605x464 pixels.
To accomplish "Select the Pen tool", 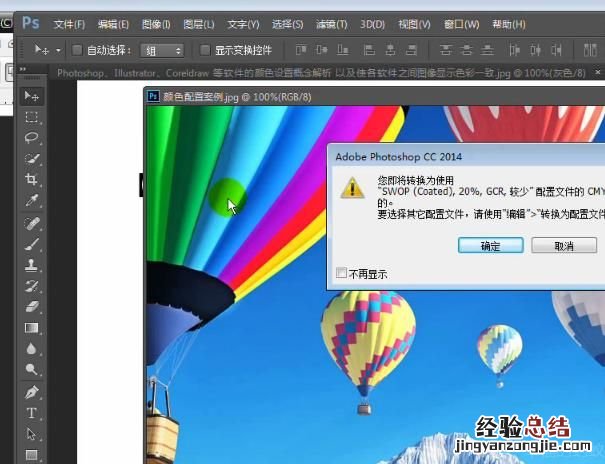I will coord(32,392).
